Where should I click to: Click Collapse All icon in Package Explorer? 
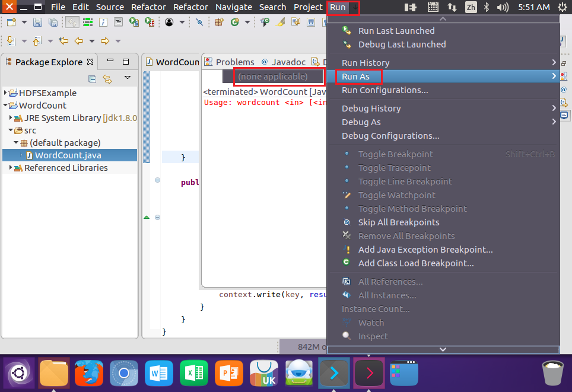click(x=93, y=79)
